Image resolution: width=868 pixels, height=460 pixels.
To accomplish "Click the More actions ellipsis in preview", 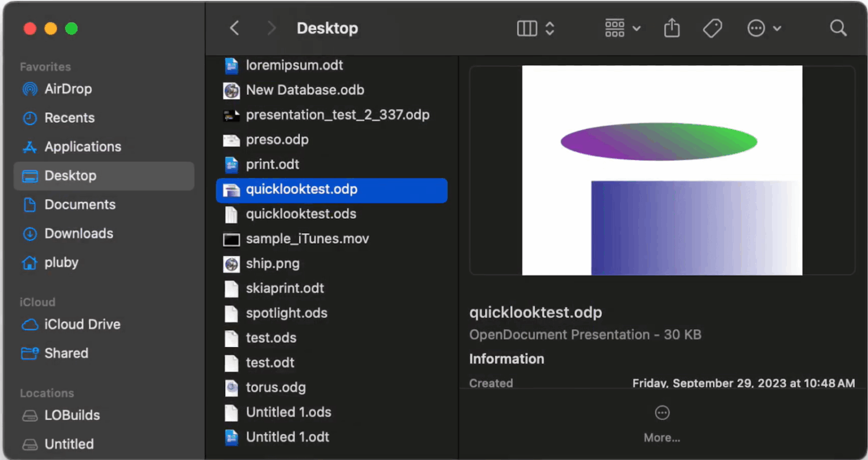I will tap(662, 414).
